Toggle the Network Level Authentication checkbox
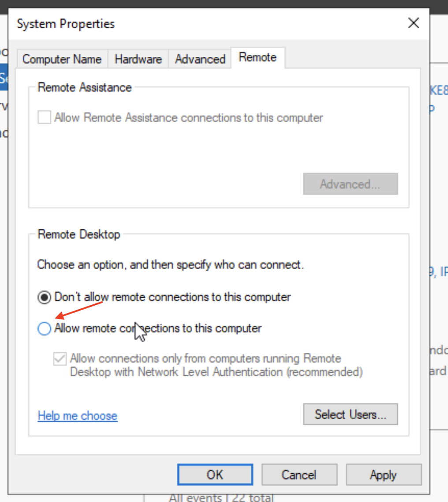This screenshot has width=448, height=502. tap(60, 359)
